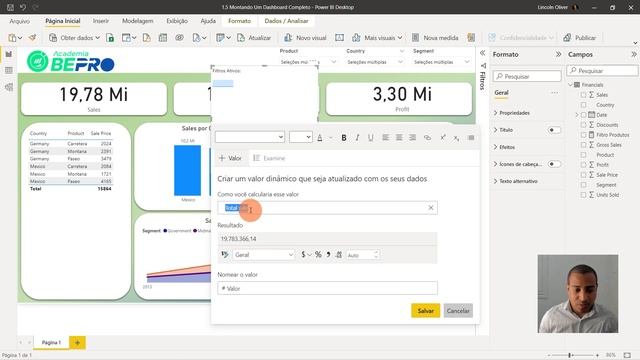Check the Gross Sales field checkbox
640x360 pixels.
[583, 145]
